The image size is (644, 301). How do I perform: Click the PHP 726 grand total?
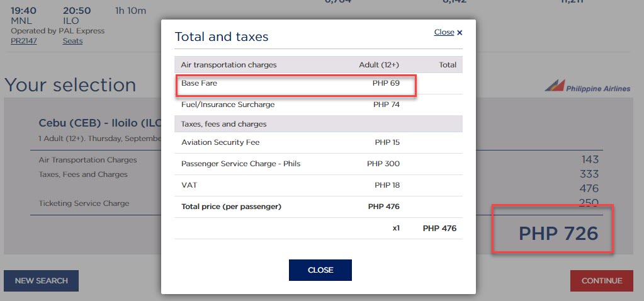558,233
